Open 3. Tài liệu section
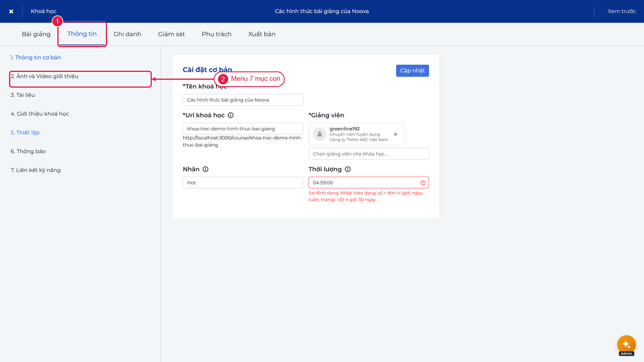 pyautogui.click(x=23, y=95)
